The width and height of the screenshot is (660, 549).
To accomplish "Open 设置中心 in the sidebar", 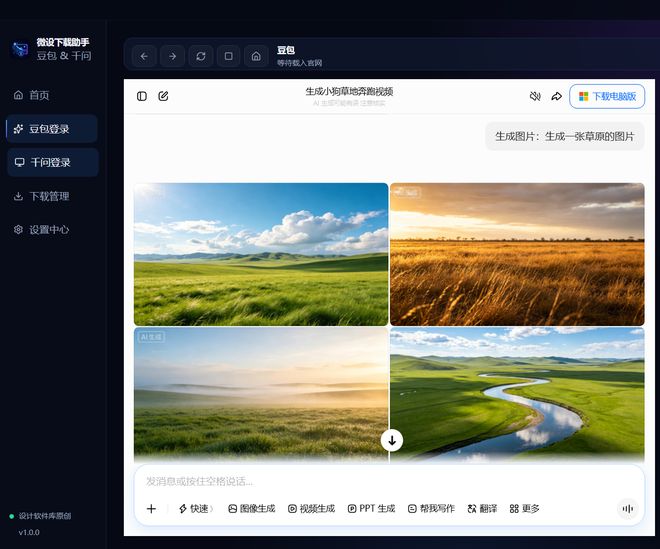I will [41, 229].
